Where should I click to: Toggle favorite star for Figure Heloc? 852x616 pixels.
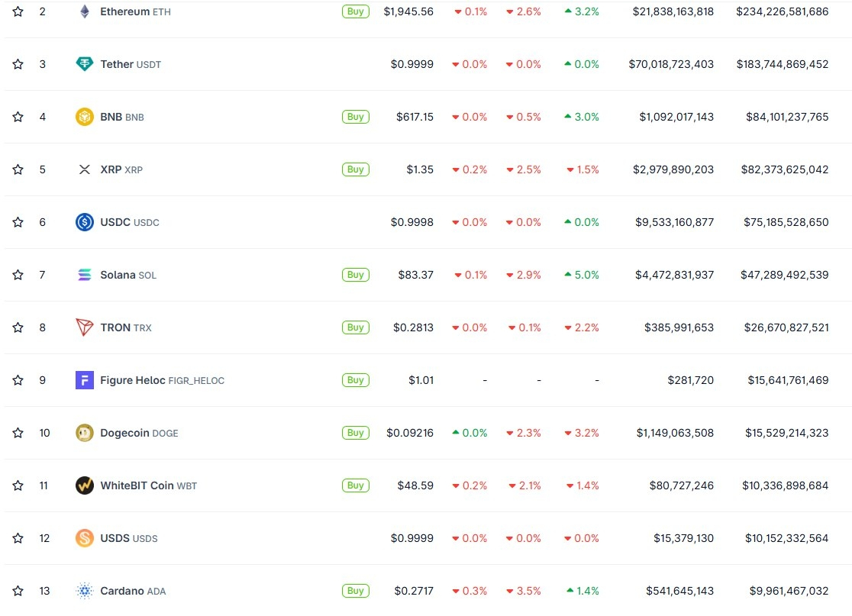click(x=18, y=380)
